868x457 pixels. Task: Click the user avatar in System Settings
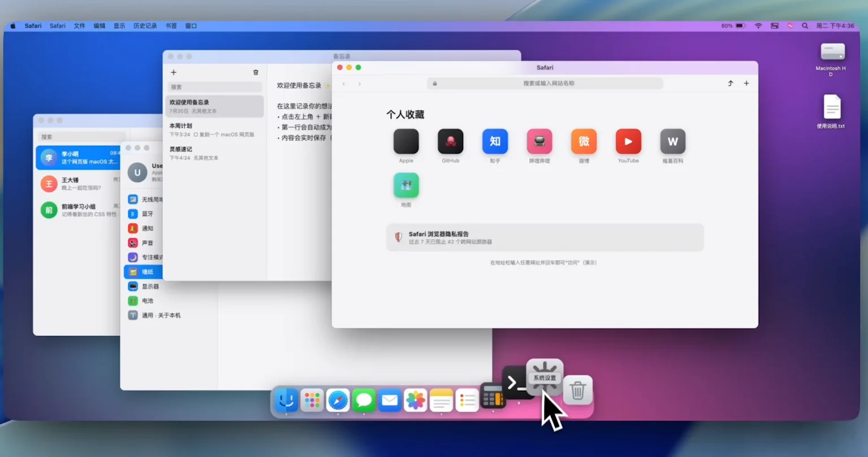coord(137,172)
